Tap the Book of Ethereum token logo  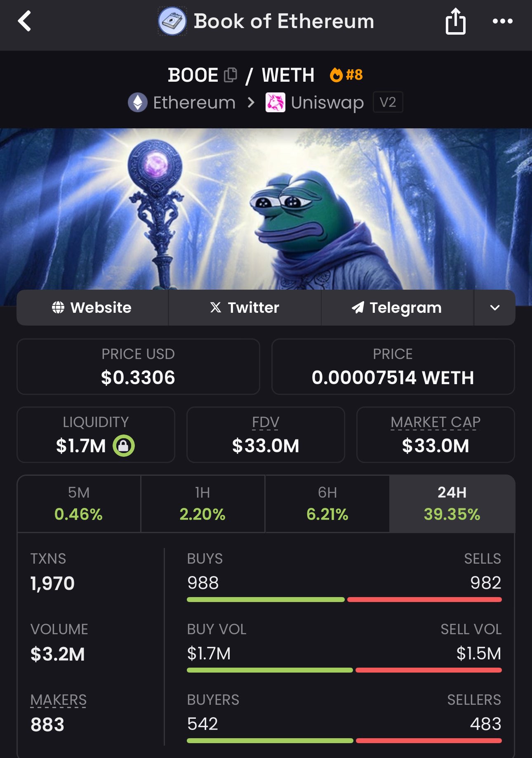click(x=172, y=21)
